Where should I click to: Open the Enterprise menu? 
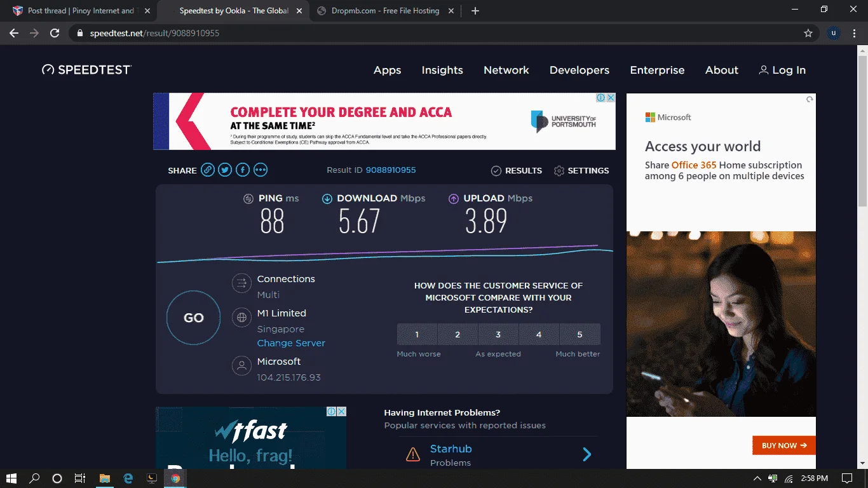(x=657, y=70)
